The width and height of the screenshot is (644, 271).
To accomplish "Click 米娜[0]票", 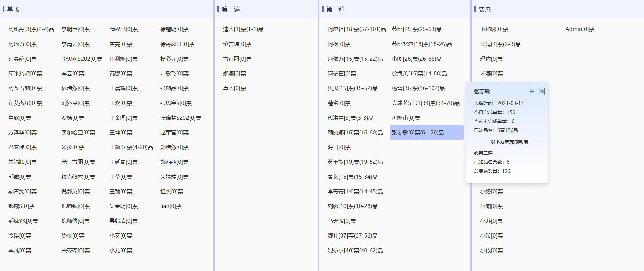I will (x=491, y=74).
